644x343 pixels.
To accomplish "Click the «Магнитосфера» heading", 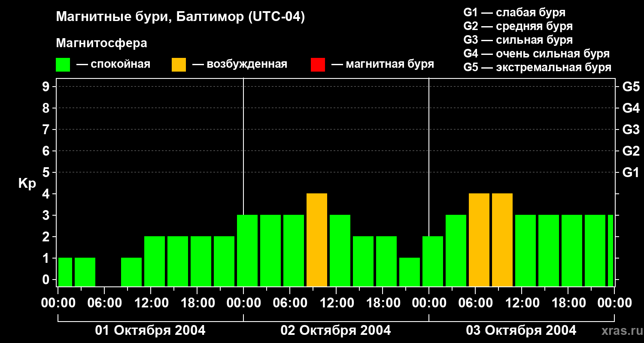I will [x=102, y=43].
